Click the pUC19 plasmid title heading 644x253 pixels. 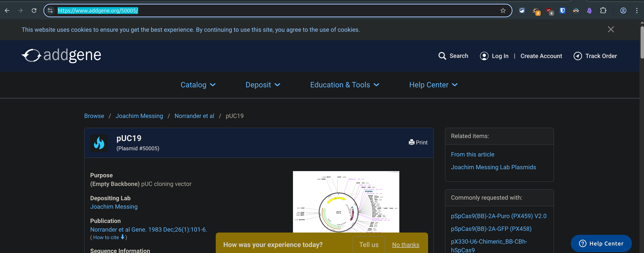click(x=129, y=138)
